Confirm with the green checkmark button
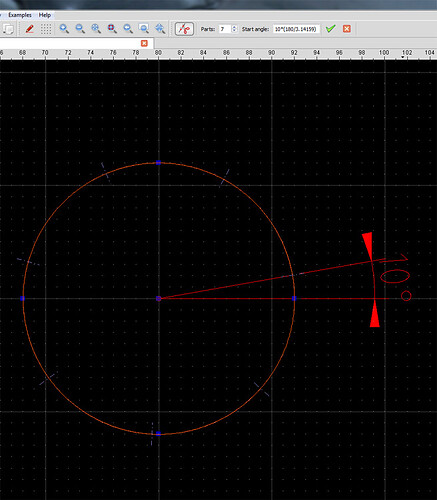Screen dimensions: 437x500 (x=331, y=29)
